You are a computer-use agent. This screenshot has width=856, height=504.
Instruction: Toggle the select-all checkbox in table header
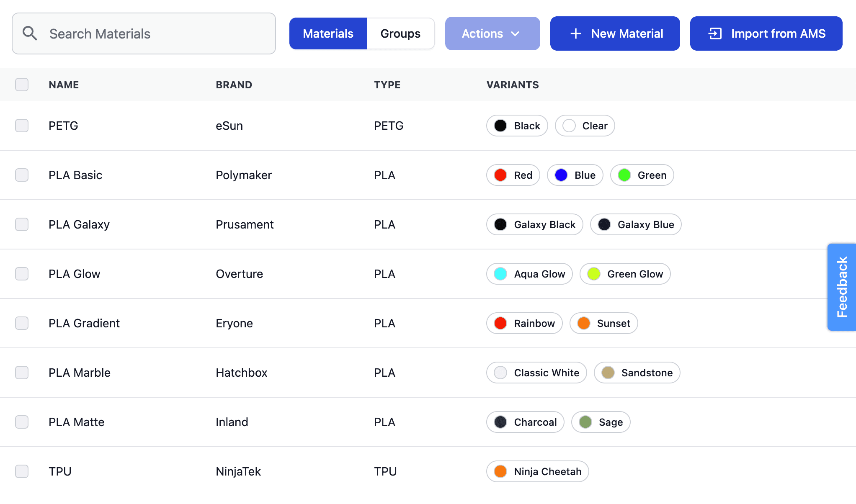tap(22, 85)
